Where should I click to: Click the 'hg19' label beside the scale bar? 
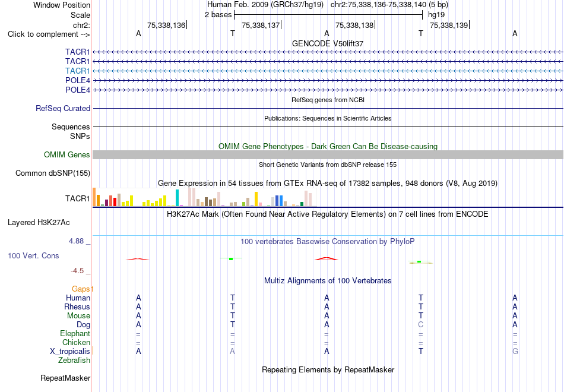(x=436, y=15)
